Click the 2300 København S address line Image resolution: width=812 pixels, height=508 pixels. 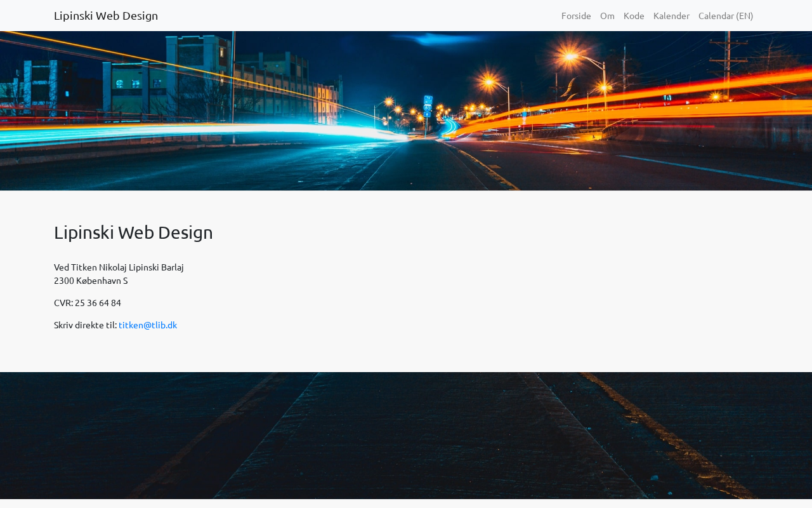91,281
